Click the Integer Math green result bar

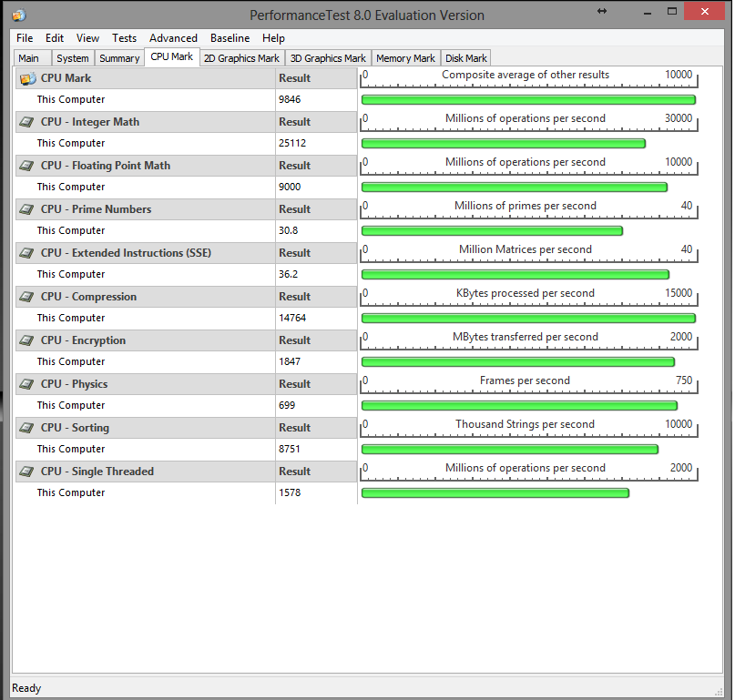click(504, 144)
